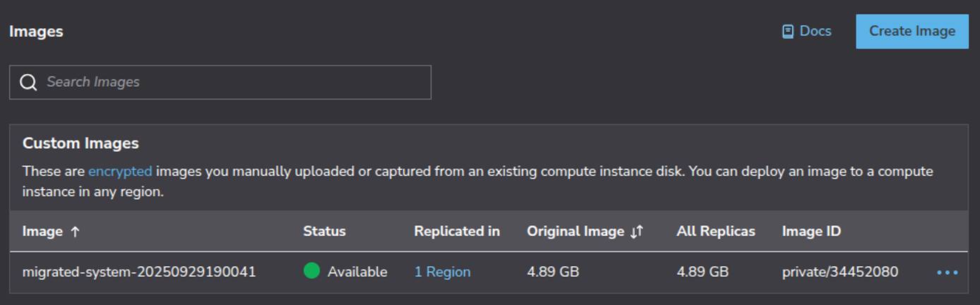Screen dimensions: 980x305
Task: Select the migrated-system-20250929190041 image name
Action: point(139,272)
